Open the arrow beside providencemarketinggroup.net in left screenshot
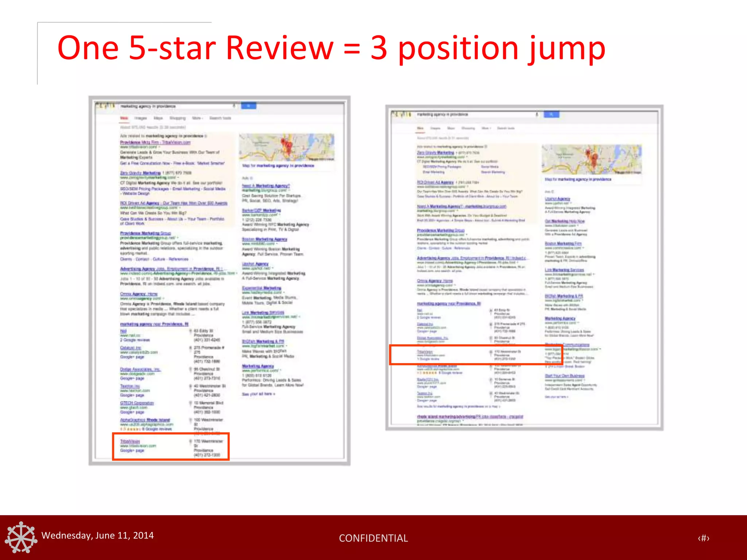Viewport: 747px width, 560px height. point(178,238)
